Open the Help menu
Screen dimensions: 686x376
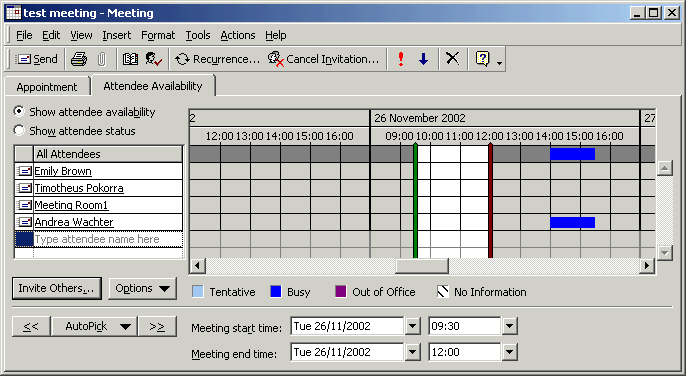(276, 35)
